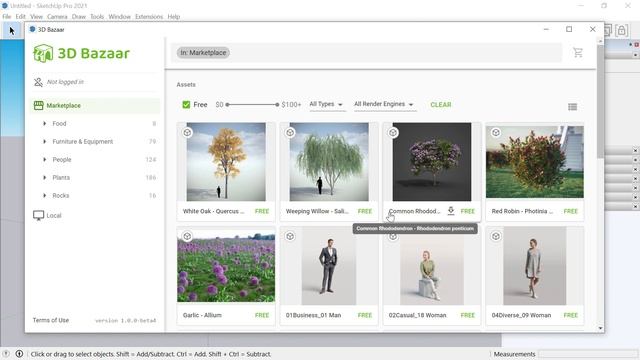Screen dimensions: 640x360
Task: Click the $0 minimum price slider handle
Action: pyautogui.click(x=227, y=104)
